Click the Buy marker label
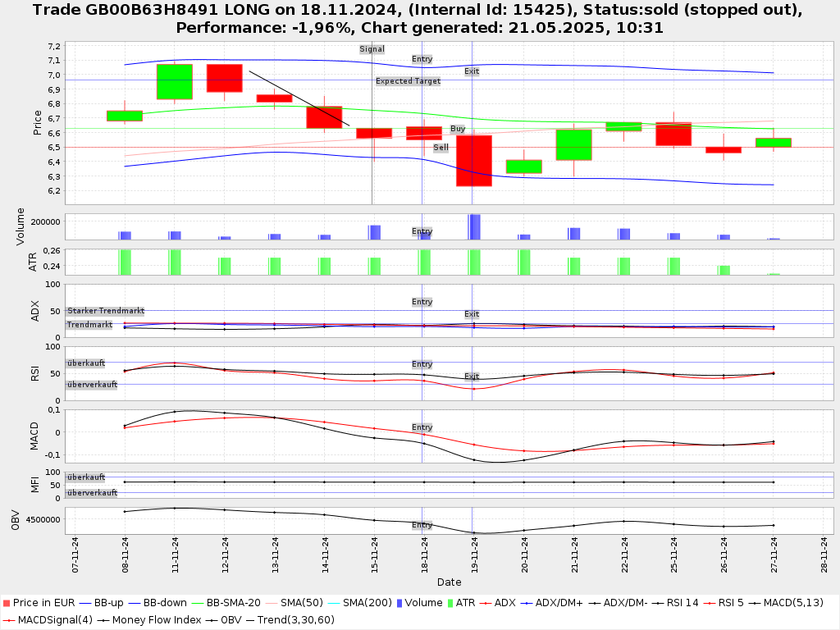Screen dimensions: 840x630 (x=458, y=129)
